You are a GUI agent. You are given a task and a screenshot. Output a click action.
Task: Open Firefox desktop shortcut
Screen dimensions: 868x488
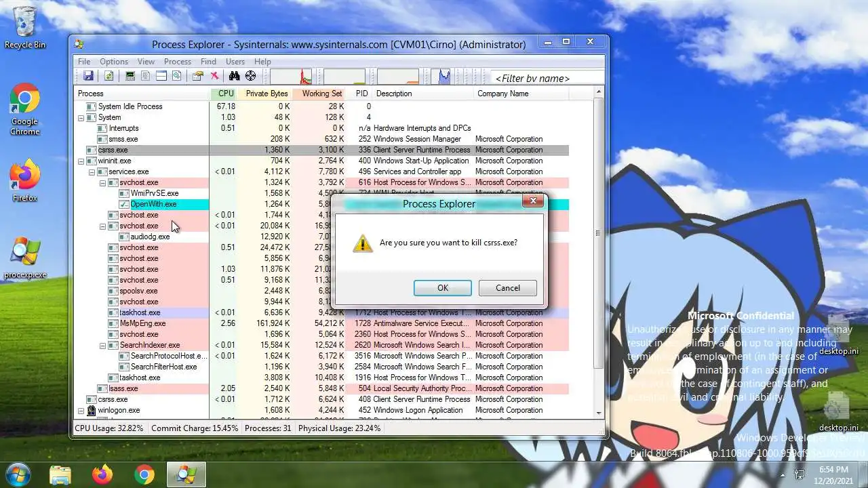(x=25, y=181)
